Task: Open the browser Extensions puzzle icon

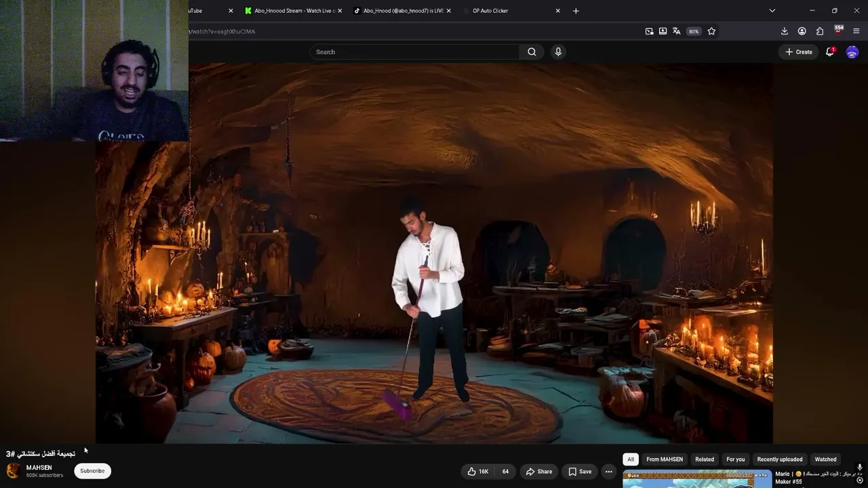Action: tap(819, 31)
